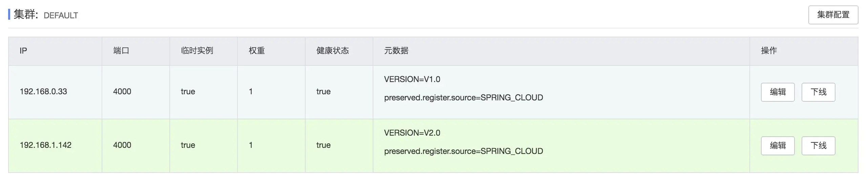Viewport: 868px width, 177px height.
Task: Click 编辑 for instance 192.168.0.33
Action: (777, 92)
